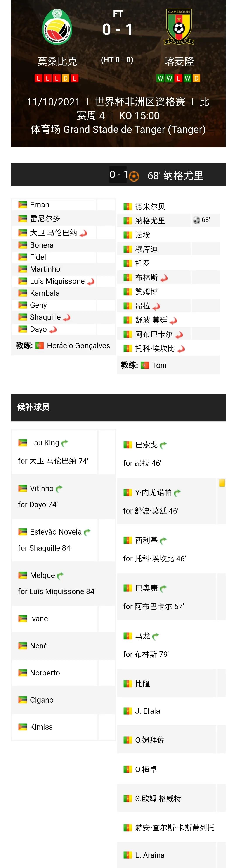Open coach Toni's profile
Viewport: 236px width, 868px height.
[159, 365]
